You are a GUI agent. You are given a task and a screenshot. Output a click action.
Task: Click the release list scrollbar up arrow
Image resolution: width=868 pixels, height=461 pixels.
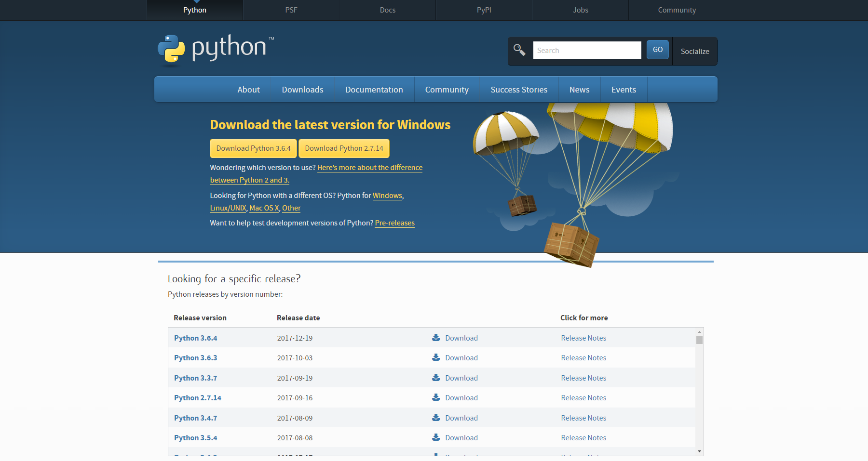pyautogui.click(x=699, y=332)
